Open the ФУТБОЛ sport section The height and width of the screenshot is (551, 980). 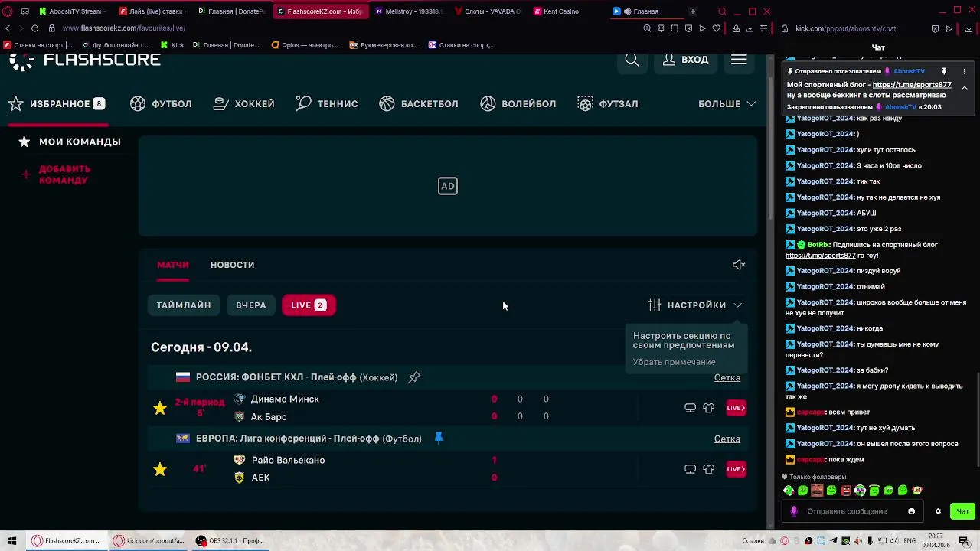tap(161, 103)
